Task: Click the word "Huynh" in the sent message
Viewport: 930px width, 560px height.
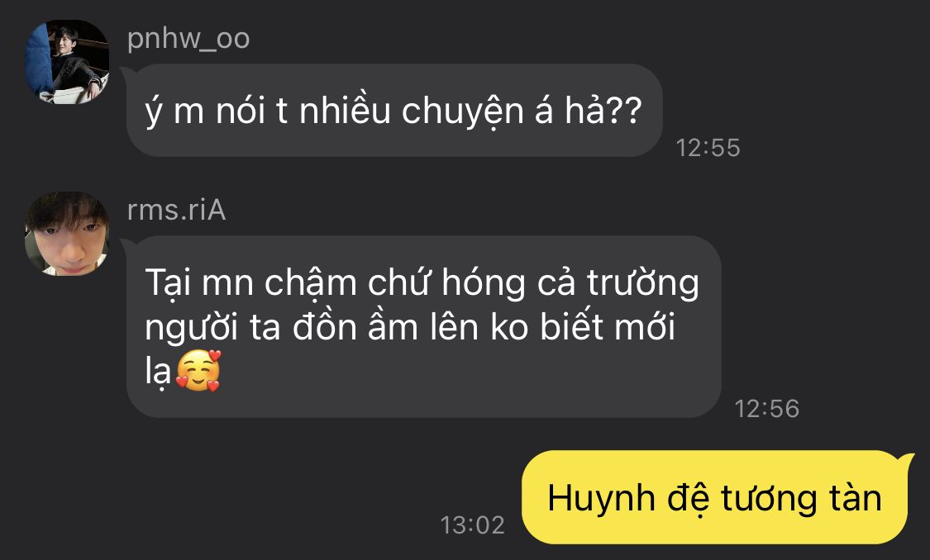Action: point(601,499)
